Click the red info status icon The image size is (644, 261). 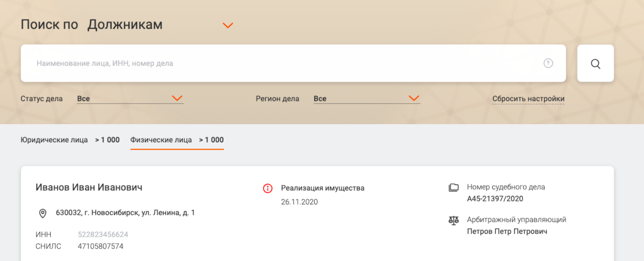268,188
